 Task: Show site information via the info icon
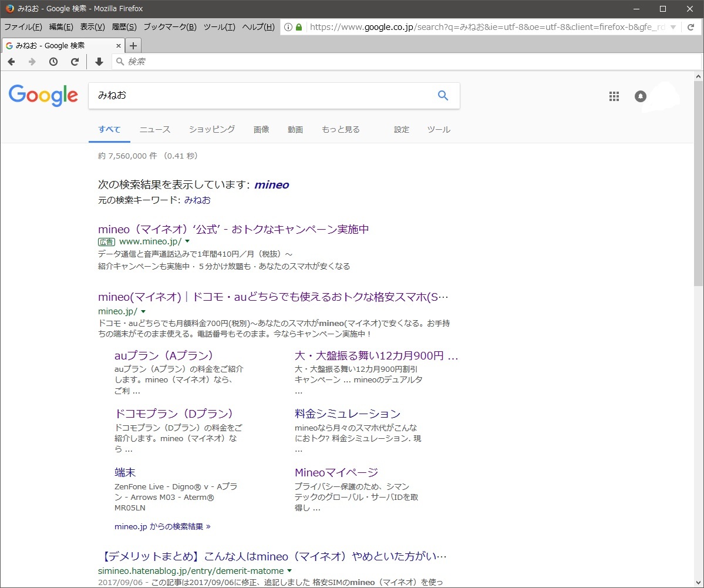(x=288, y=27)
